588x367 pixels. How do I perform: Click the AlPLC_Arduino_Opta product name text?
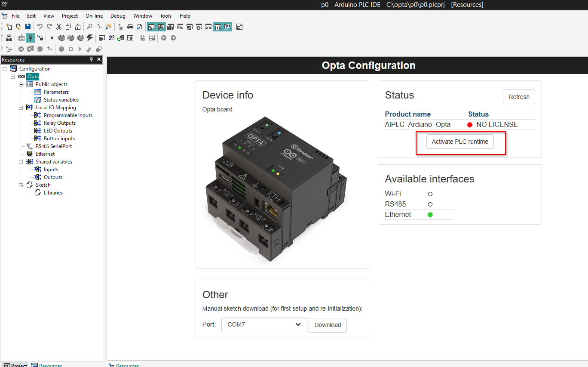click(x=418, y=125)
